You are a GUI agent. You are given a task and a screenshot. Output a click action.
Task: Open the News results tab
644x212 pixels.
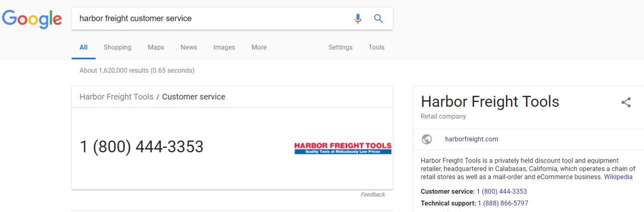pos(189,47)
